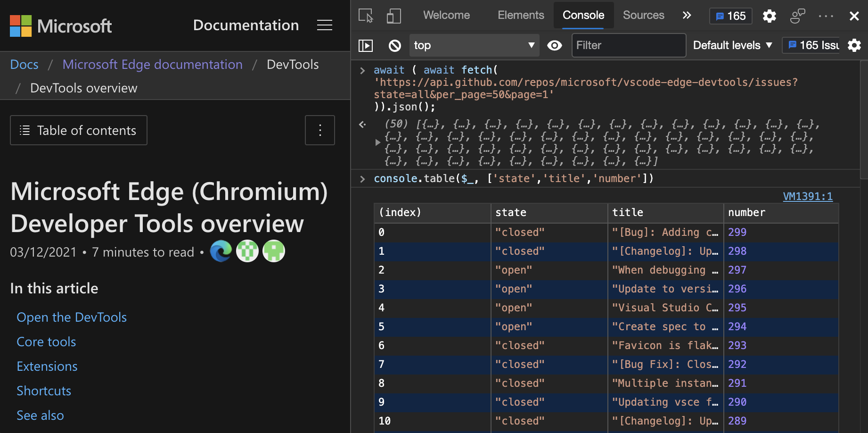Open the Default levels dropdown

(733, 45)
